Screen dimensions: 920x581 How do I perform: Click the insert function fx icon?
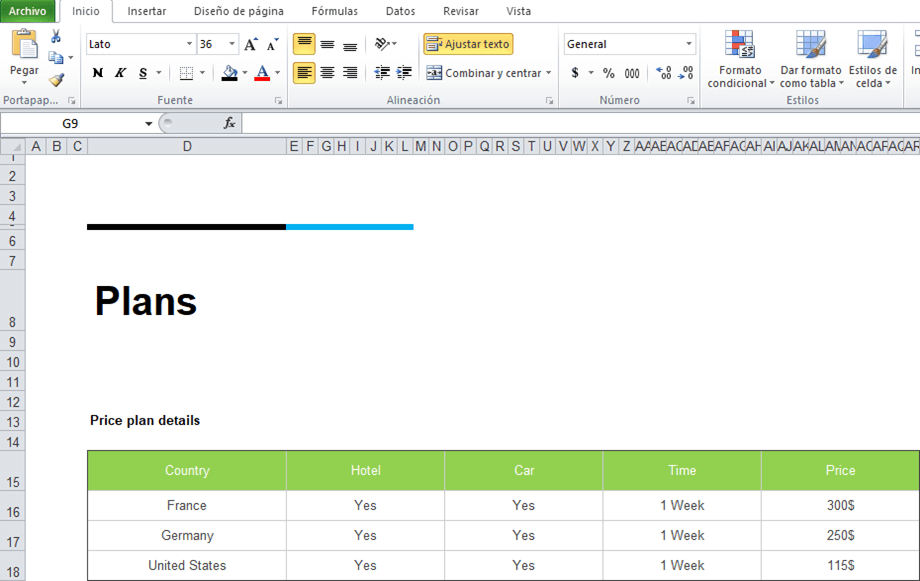click(229, 123)
